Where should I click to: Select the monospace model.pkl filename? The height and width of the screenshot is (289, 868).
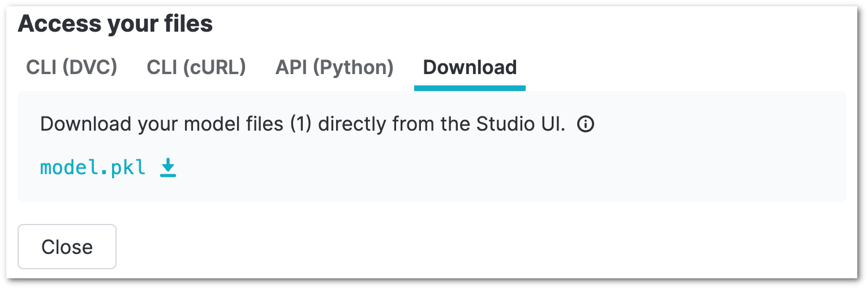click(93, 168)
